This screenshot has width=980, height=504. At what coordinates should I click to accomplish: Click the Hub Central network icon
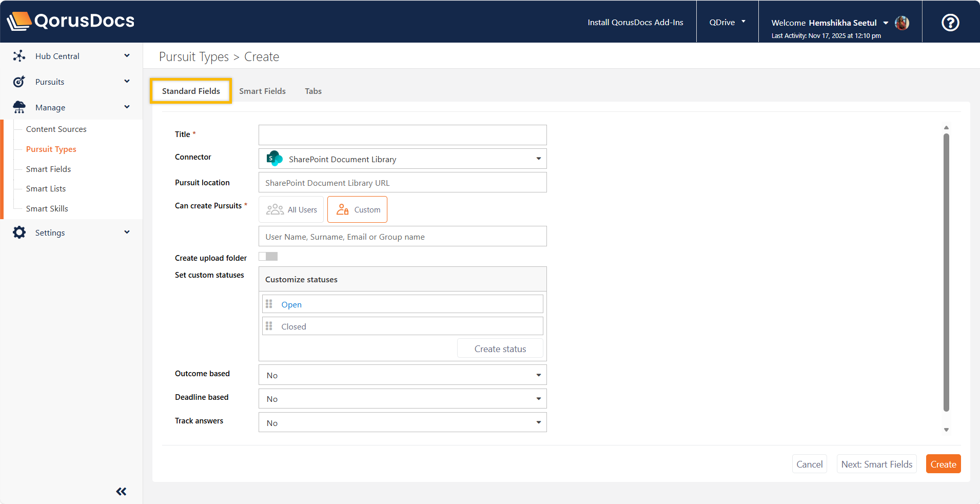click(19, 56)
